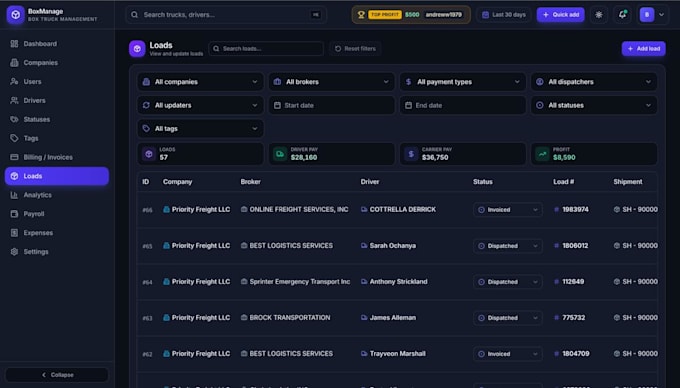Click the andreww1979 username badge

pyautogui.click(x=443, y=15)
